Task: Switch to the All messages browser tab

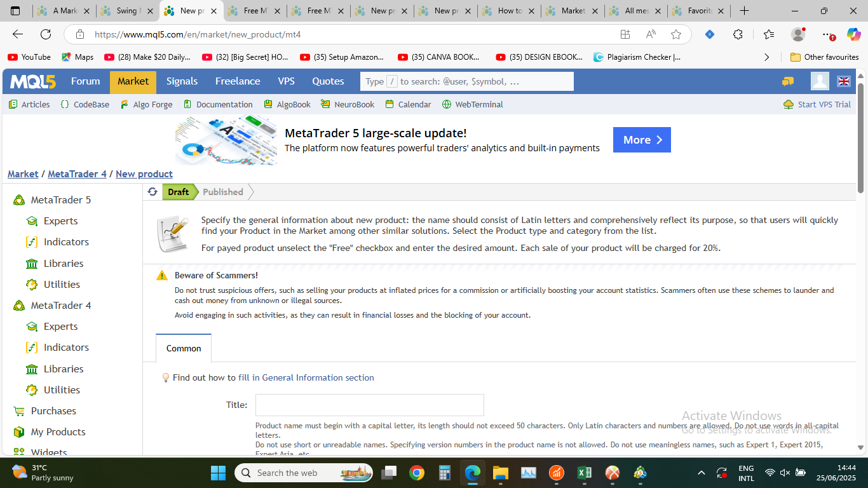Action: pos(636,11)
